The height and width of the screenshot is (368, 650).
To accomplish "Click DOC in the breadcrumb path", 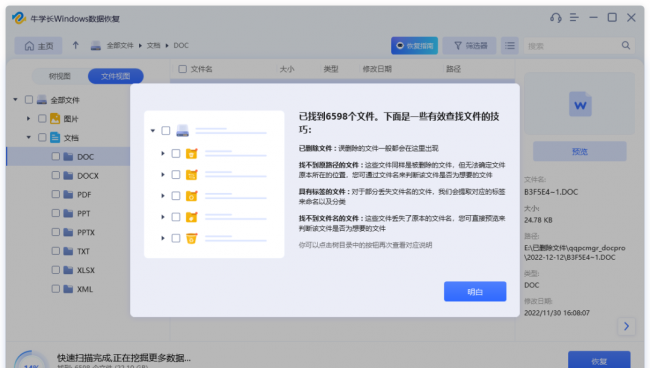I will 181,46.
